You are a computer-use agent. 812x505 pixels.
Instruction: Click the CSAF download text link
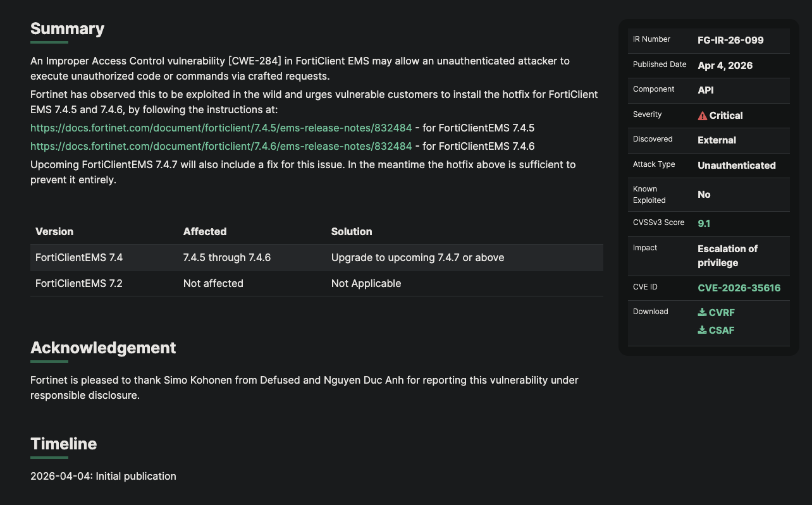coord(722,331)
